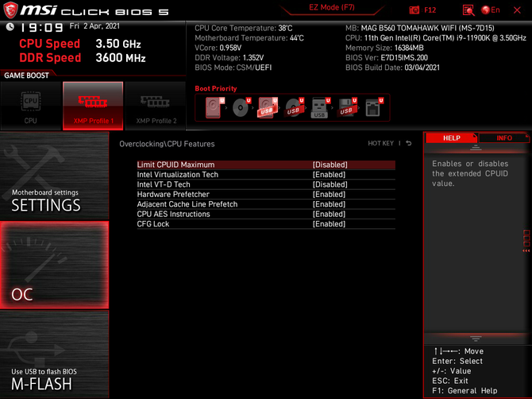The image size is (532, 399).
Task: Change CFG Lock [Enabled] value
Action: [329, 224]
